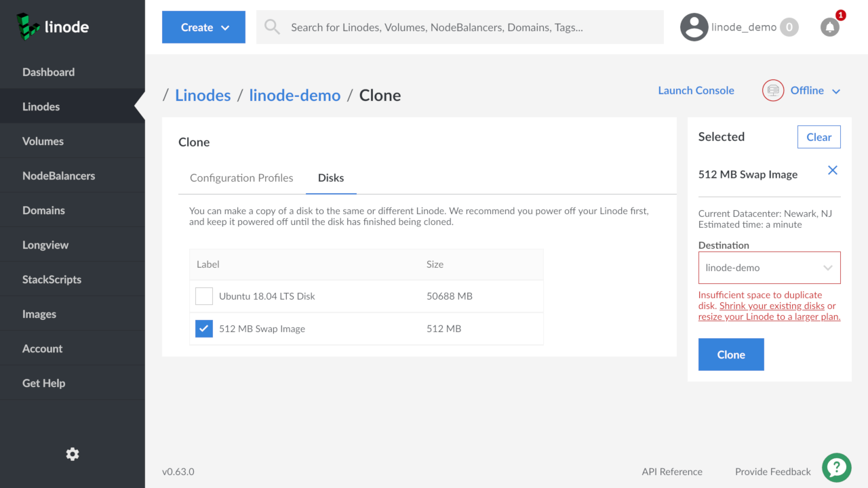Open the Destination linode-demo dropdown

[769, 268]
